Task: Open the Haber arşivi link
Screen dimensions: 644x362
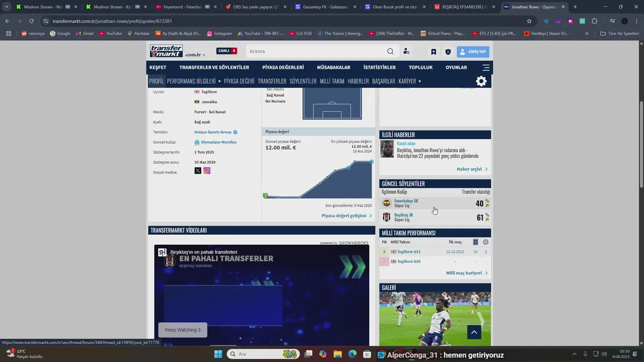Action: [x=472, y=169]
